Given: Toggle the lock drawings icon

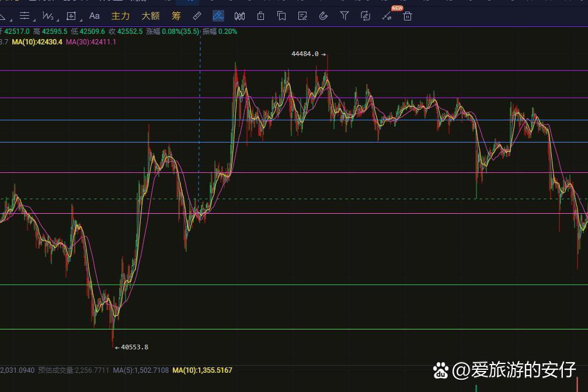Looking at the screenshot, I should (x=260, y=16).
